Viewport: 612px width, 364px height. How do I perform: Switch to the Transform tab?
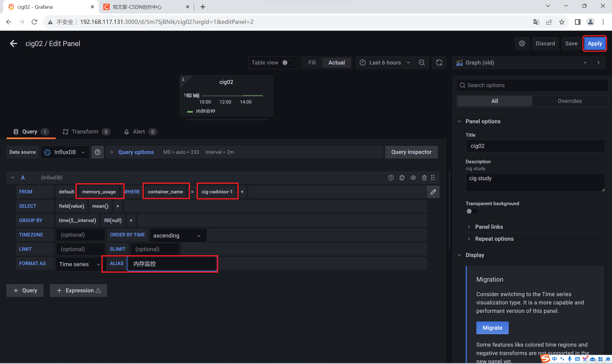(x=85, y=132)
